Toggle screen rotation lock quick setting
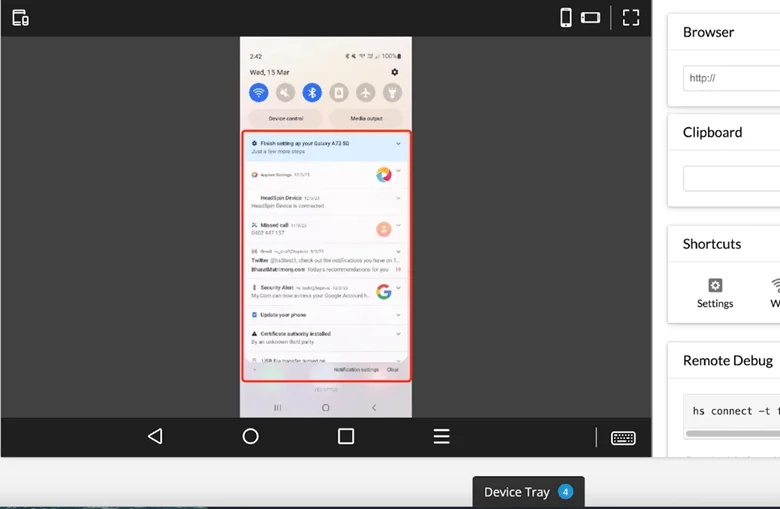Screen dimensions: 780x509 tap(339, 93)
